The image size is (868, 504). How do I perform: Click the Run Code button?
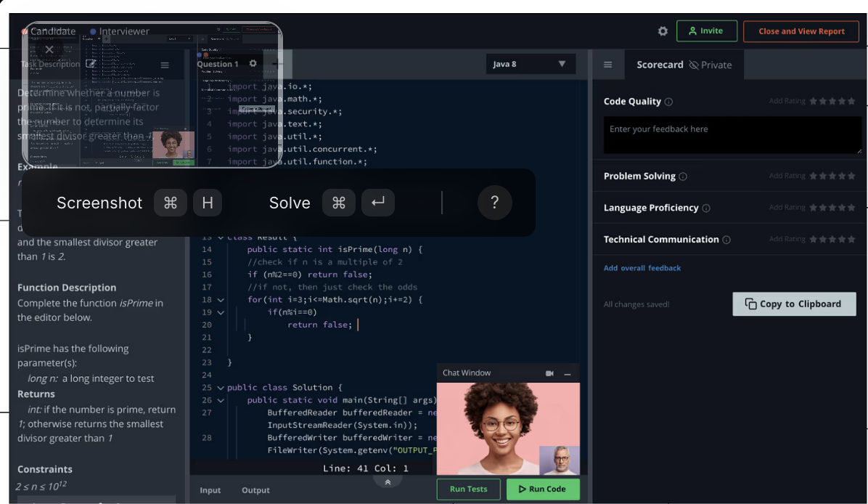click(543, 489)
